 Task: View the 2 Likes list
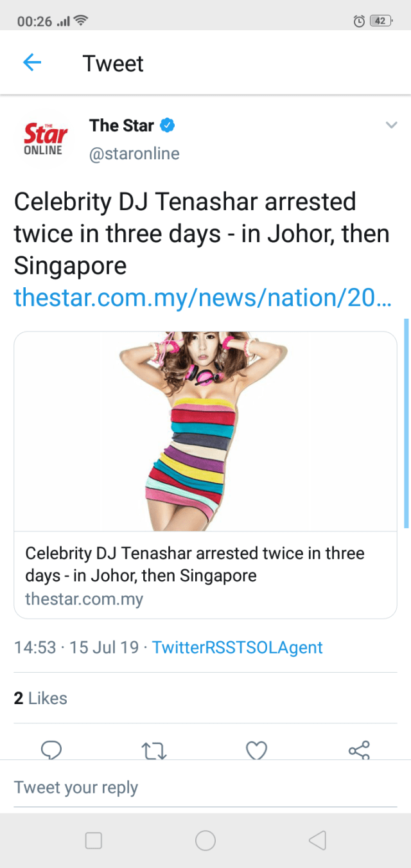[x=40, y=698]
